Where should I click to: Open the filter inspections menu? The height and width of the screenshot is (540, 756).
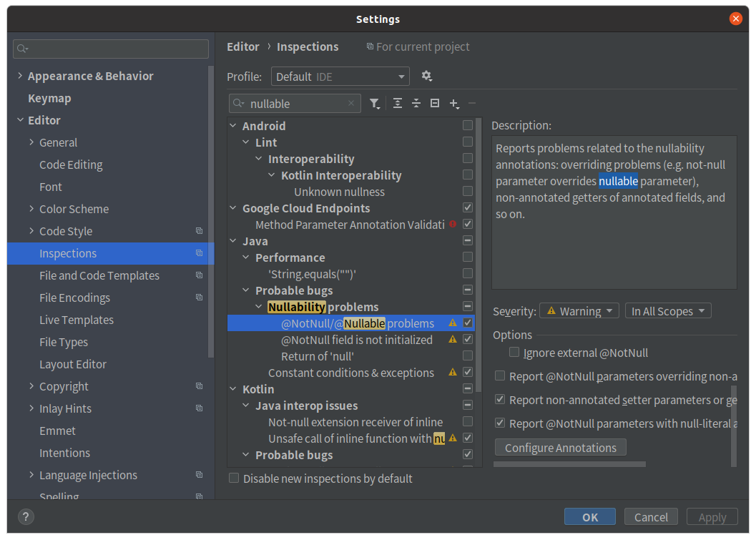[375, 104]
